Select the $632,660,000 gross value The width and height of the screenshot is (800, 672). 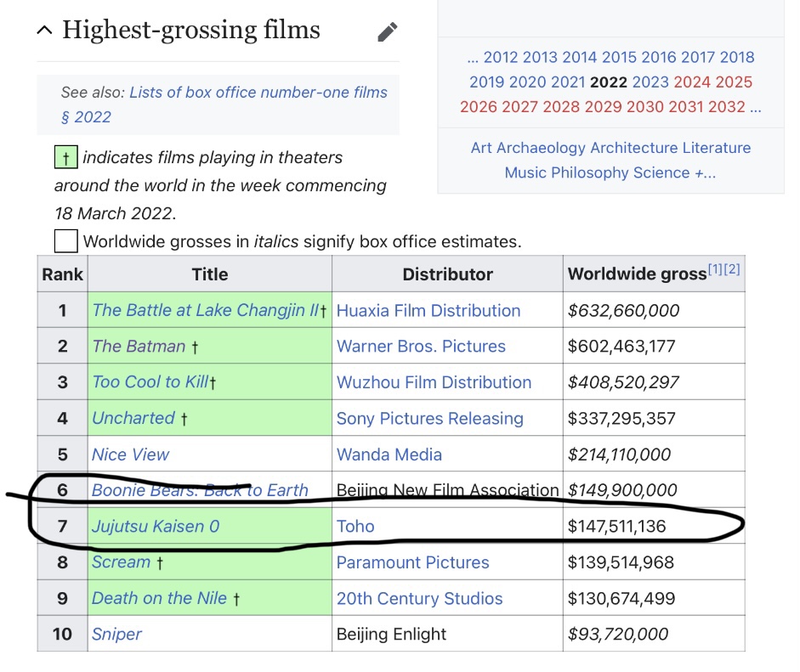pos(623,310)
